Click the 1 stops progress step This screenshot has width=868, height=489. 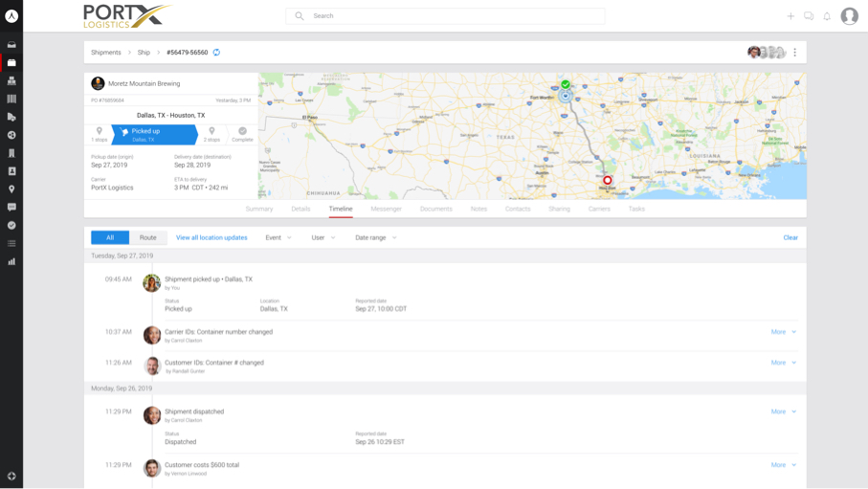[100, 135]
